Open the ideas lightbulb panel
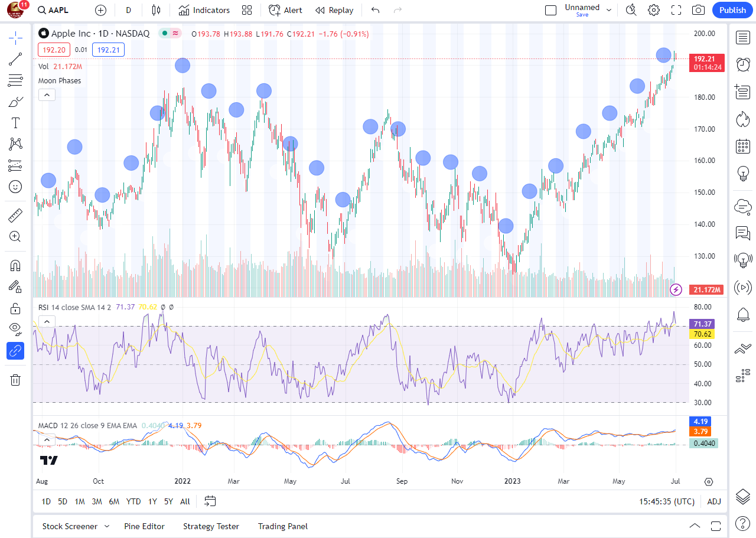Viewport: 756px width, 538px height. (742, 174)
